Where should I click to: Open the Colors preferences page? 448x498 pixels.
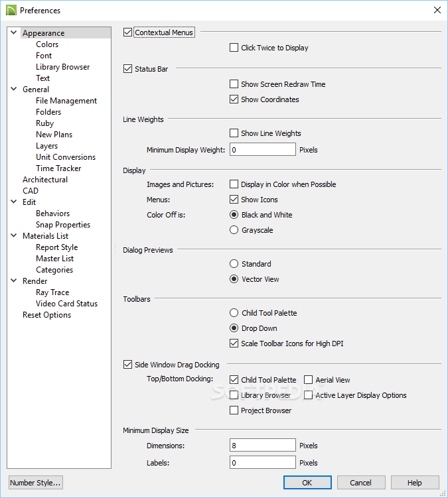tap(47, 44)
